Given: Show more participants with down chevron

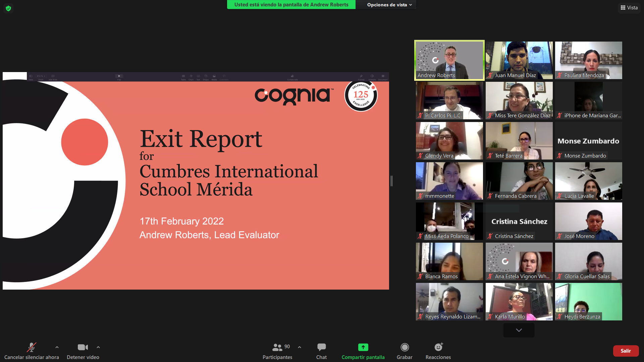Looking at the screenshot, I should click(x=519, y=330).
